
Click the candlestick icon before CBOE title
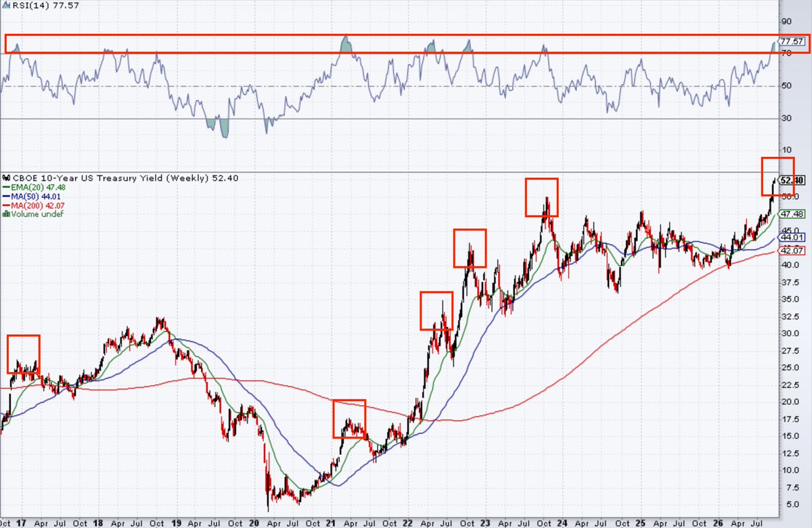pyautogui.click(x=5, y=178)
